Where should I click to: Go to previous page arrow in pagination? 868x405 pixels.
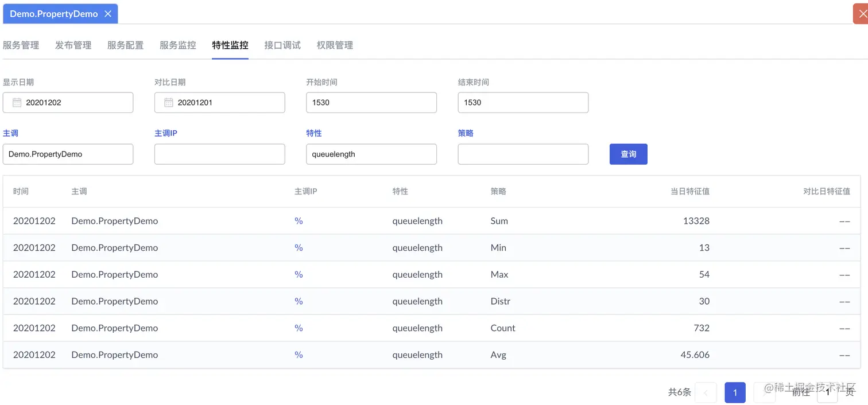tap(706, 393)
